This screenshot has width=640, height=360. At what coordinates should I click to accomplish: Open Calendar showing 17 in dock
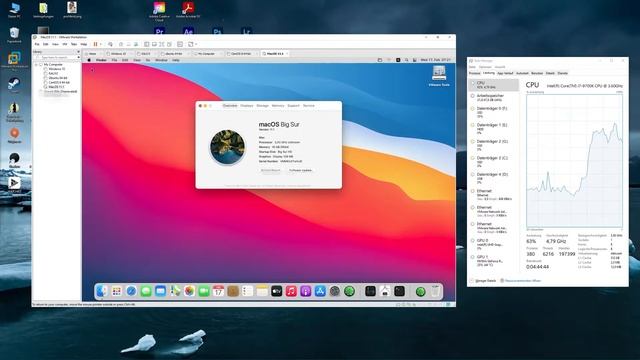click(218, 291)
